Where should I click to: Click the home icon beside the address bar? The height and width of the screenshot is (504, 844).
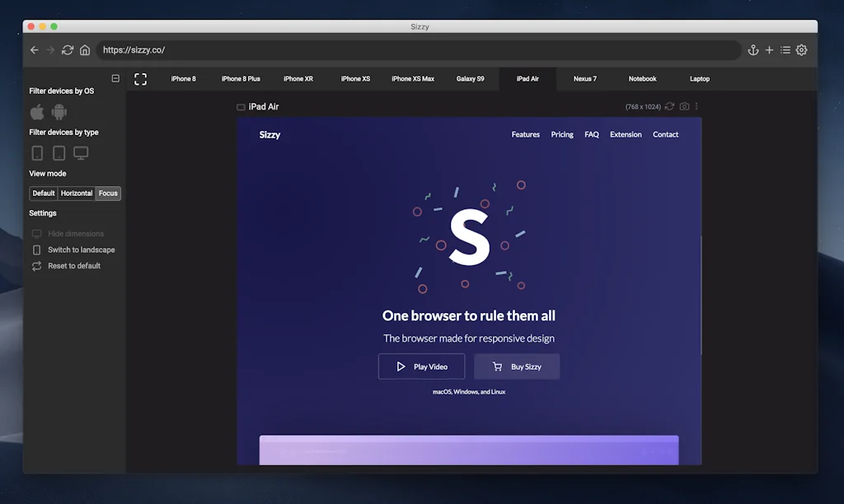(x=85, y=50)
